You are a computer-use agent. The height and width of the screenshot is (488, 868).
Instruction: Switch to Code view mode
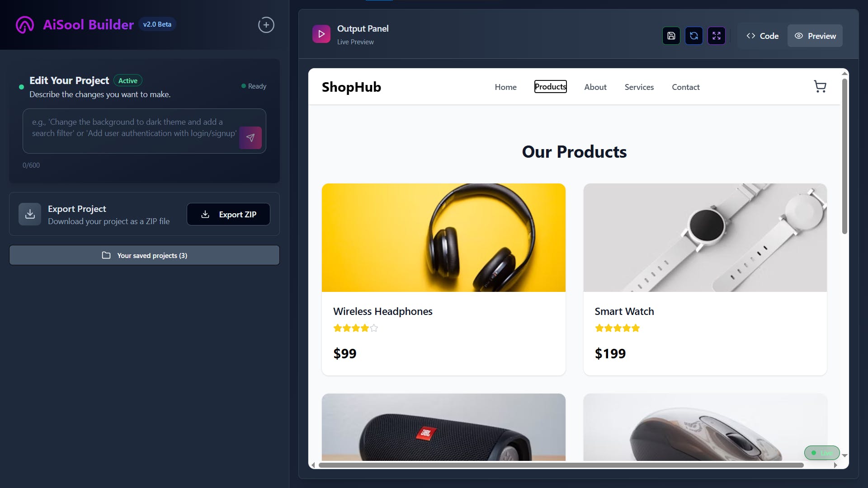click(x=762, y=36)
